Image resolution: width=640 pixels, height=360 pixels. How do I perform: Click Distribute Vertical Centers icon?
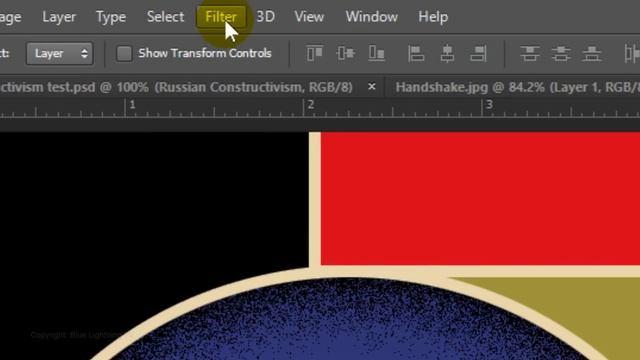561,53
